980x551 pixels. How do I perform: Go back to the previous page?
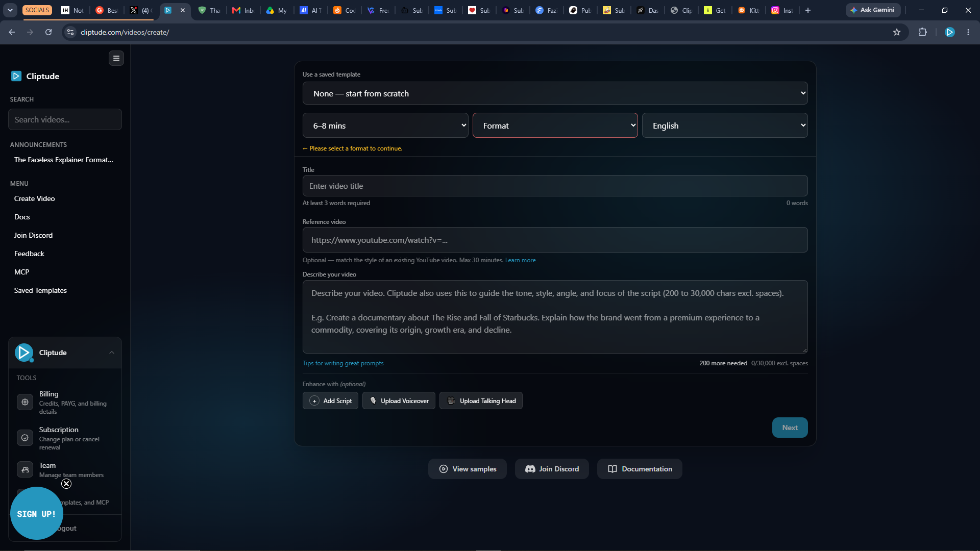[12, 32]
